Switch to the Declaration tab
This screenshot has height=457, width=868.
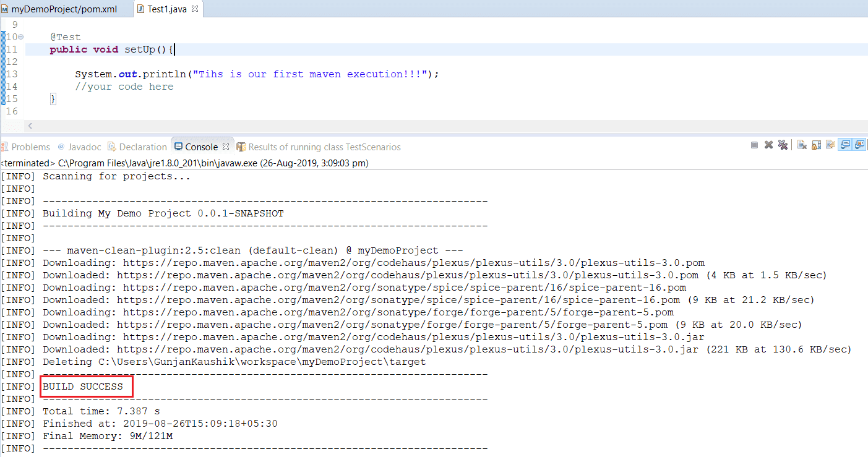click(137, 147)
